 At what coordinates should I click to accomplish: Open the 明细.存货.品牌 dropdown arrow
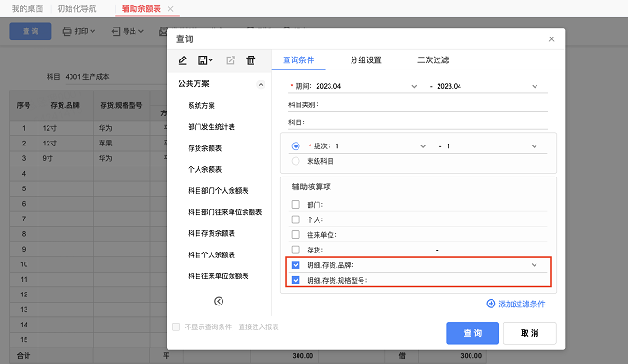(x=535, y=265)
